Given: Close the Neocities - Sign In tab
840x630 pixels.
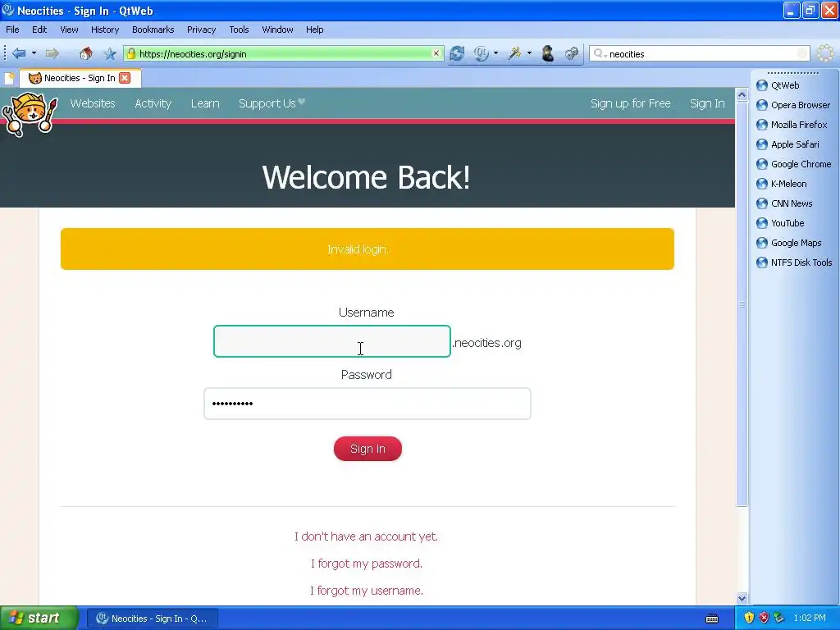Looking at the screenshot, I should click(125, 78).
